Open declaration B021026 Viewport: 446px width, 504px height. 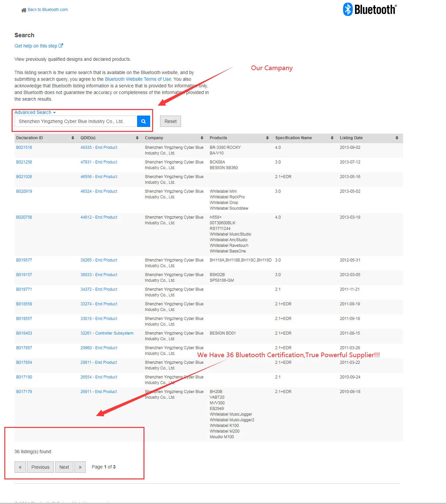[24, 177]
